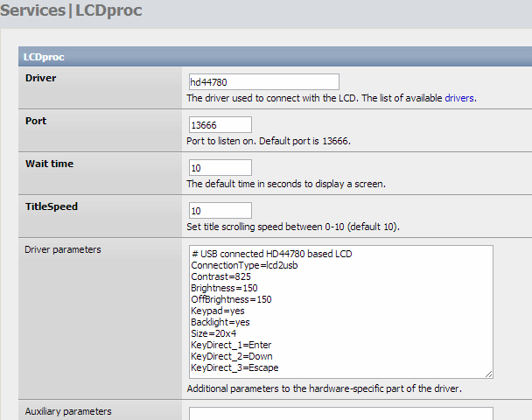Click the LCDproc section header bar
Viewport: 532px width, 420px height.
(x=275, y=57)
